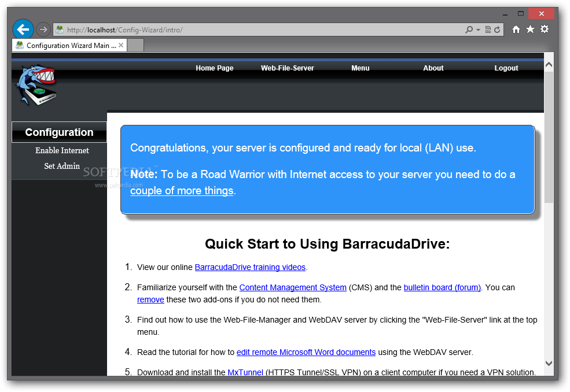Open BarracudaDrive training videos link

click(250, 267)
